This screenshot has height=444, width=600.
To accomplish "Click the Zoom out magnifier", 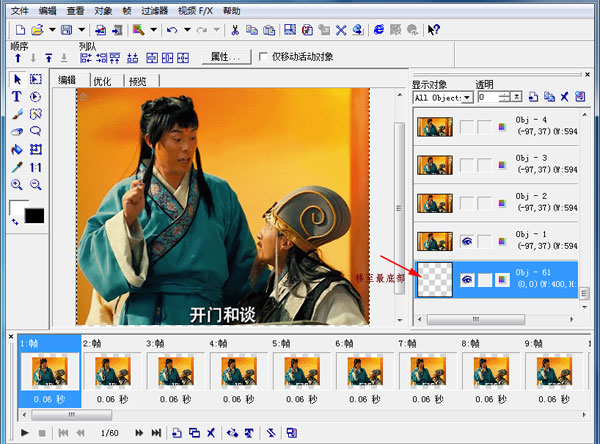I will (36, 185).
